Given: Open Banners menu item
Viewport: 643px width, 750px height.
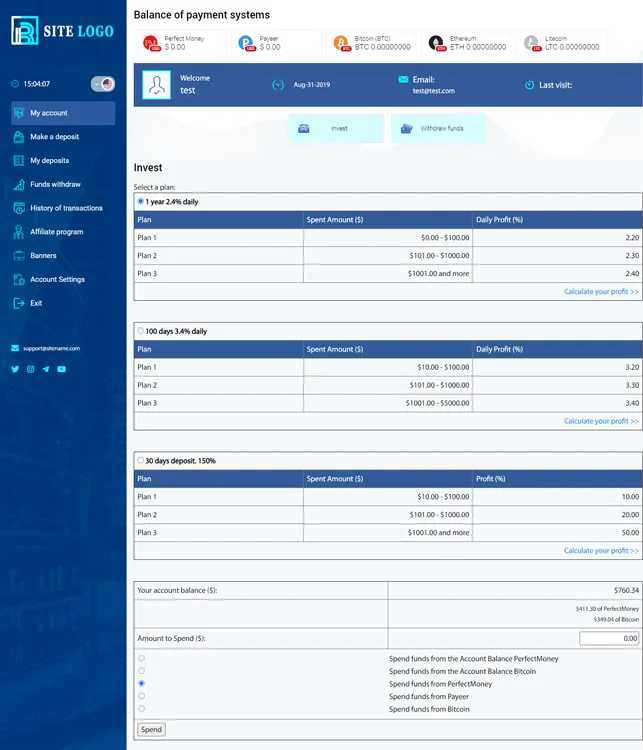Looking at the screenshot, I should point(63,256).
